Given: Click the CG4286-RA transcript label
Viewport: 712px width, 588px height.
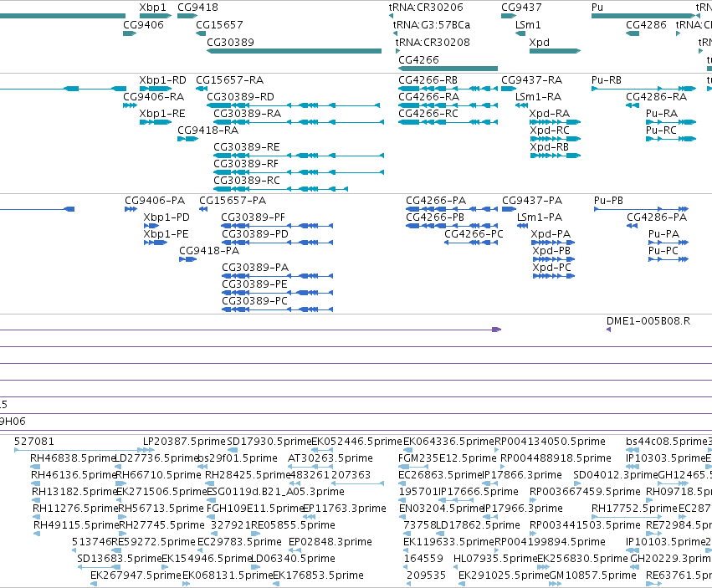Looking at the screenshot, I should click(656, 97).
